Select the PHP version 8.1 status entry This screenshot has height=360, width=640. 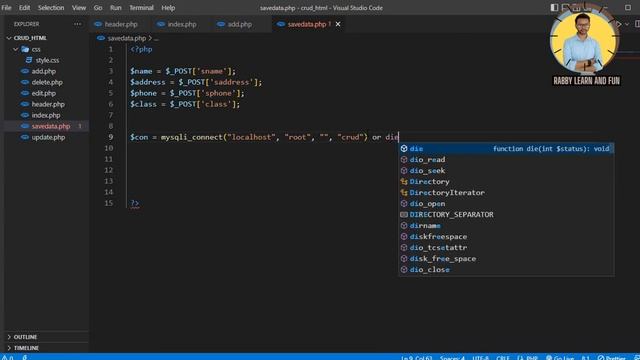(x=585, y=358)
